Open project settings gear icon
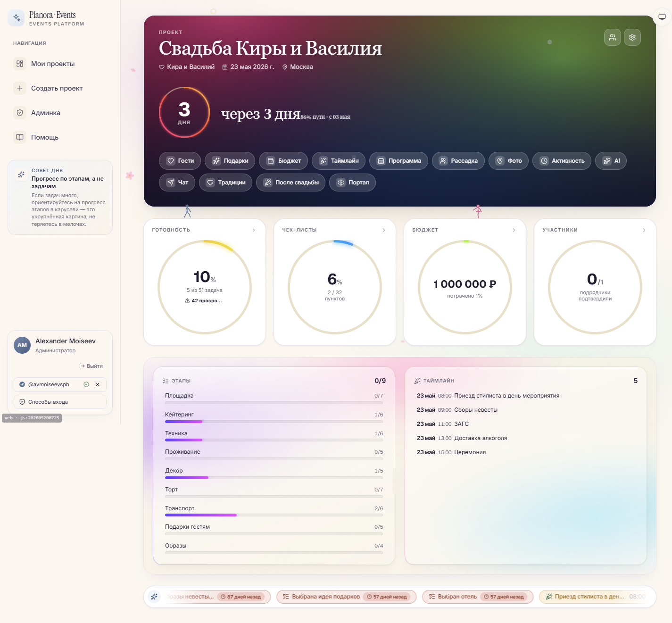Viewport: 672px width, 623px height. coord(632,37)
